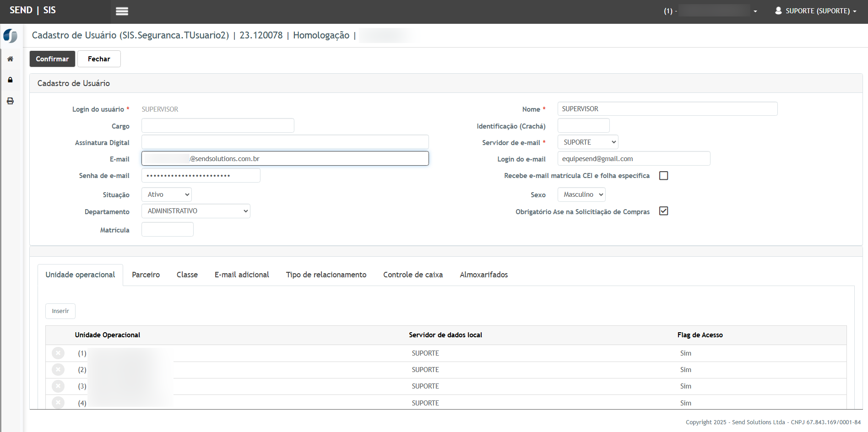Viewport: 868px width, 432px height.
Task: Enable Recebe e-mail matrícula CEI checkbox
Action: coord(663,176)
